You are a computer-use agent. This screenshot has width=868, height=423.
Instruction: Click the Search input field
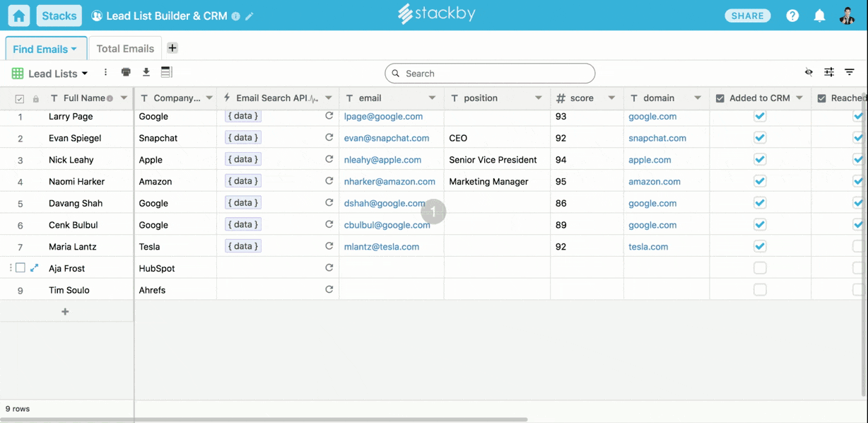(x=490, y=74)
